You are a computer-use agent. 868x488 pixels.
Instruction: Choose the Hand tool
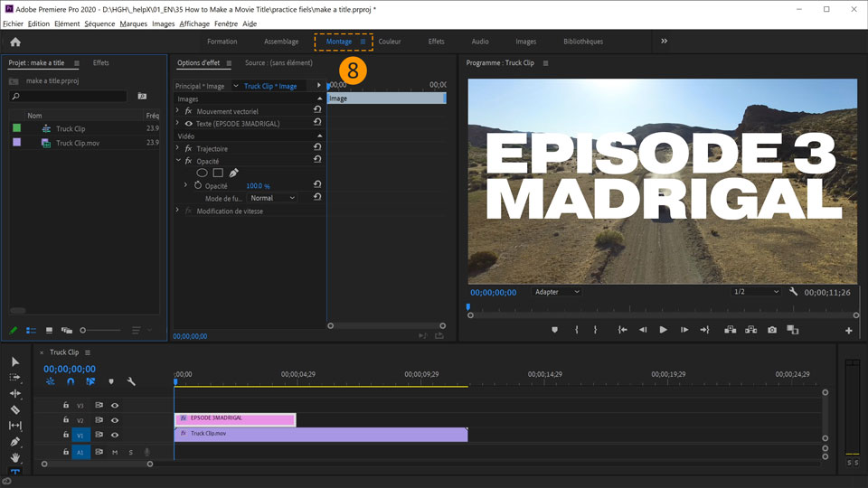[15, 458]
